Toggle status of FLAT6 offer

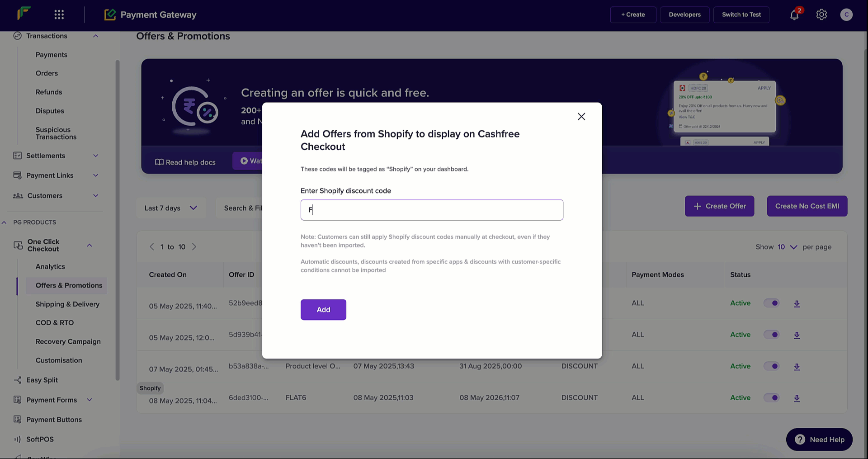[x=772, y=398]
